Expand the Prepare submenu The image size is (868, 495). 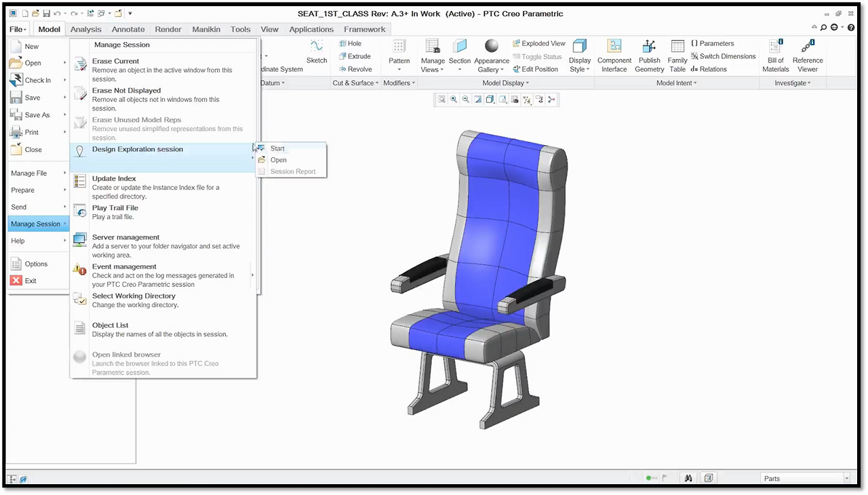click(x=38, y=191)
